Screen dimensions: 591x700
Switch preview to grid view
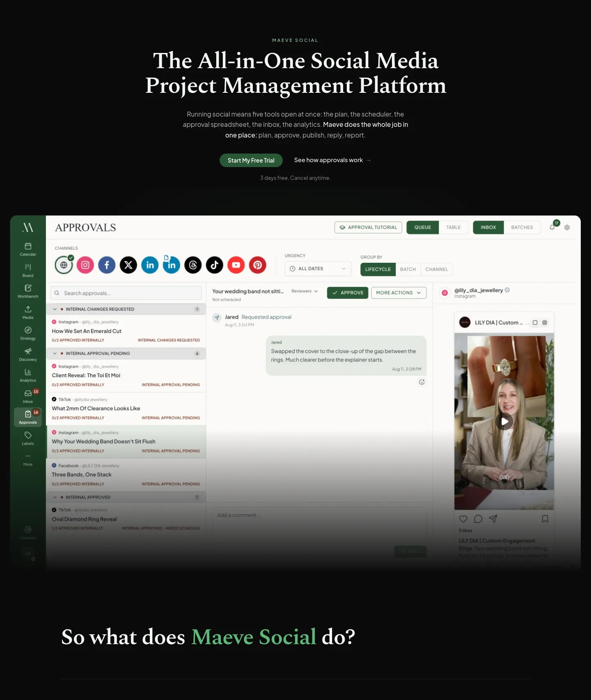click(545, 323)
